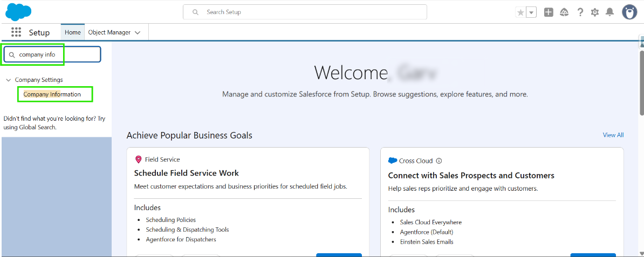
Task: Click the View All link
Action: tap(613, 135)
